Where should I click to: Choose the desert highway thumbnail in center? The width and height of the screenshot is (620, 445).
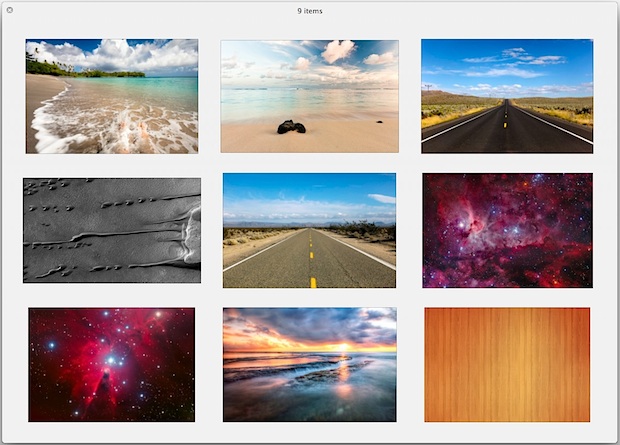[x=309, y=230]
